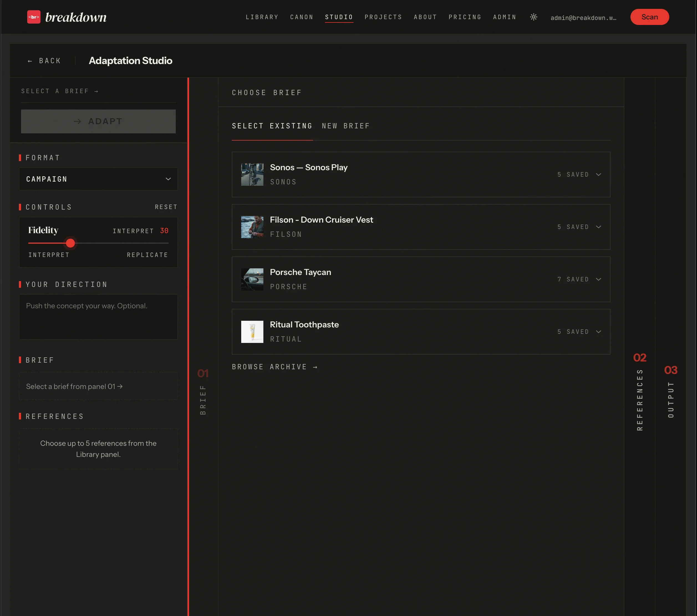The height and width of the screenshot is (616, 697).
Task: Open the Browse Archive link
Action: click(x=274, y=367)
